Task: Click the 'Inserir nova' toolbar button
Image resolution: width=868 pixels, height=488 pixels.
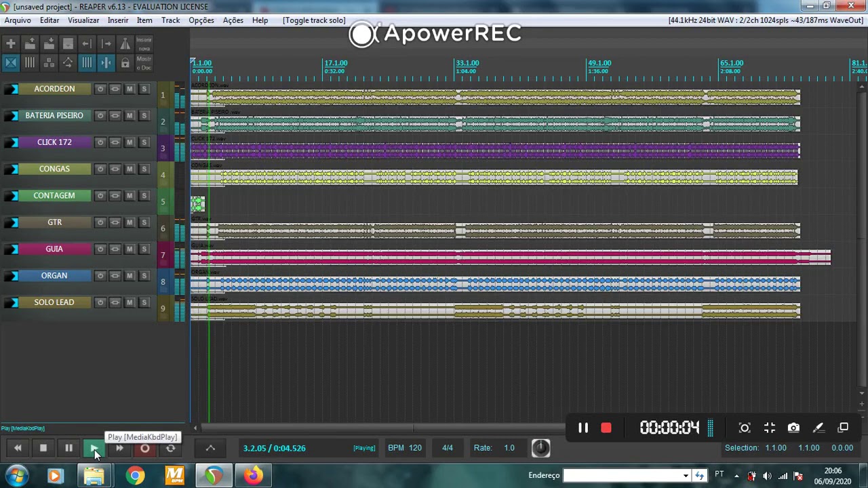Action: coord(144,43)
